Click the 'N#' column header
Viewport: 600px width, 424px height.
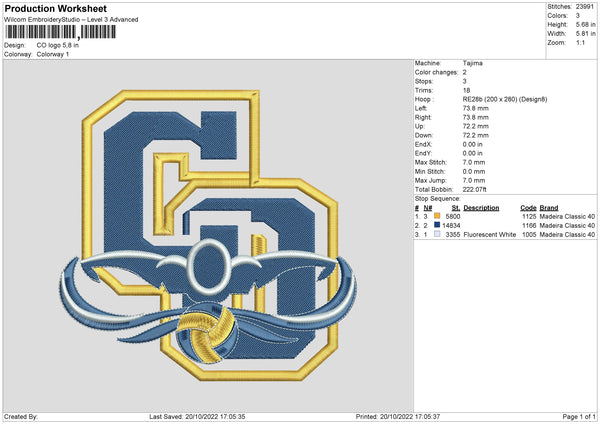click(427, 208)
